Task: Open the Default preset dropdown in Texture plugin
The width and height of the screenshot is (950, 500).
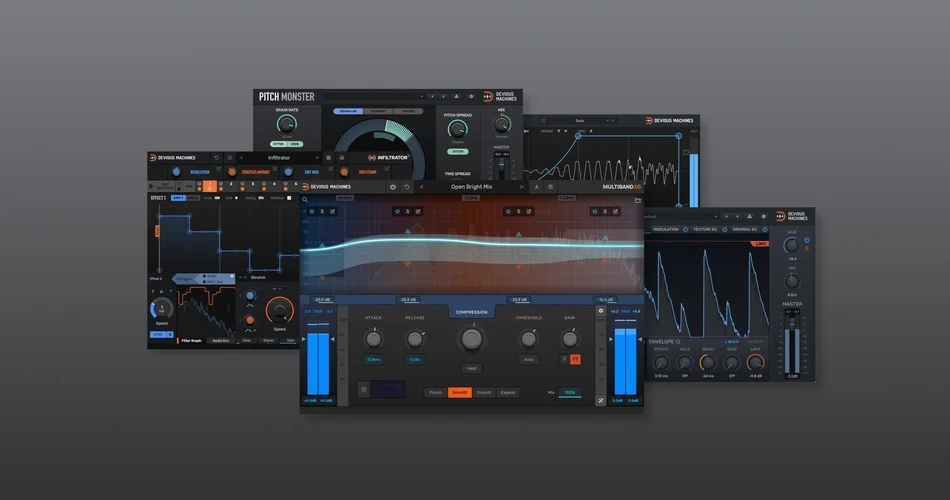Action: click(681, 216)
